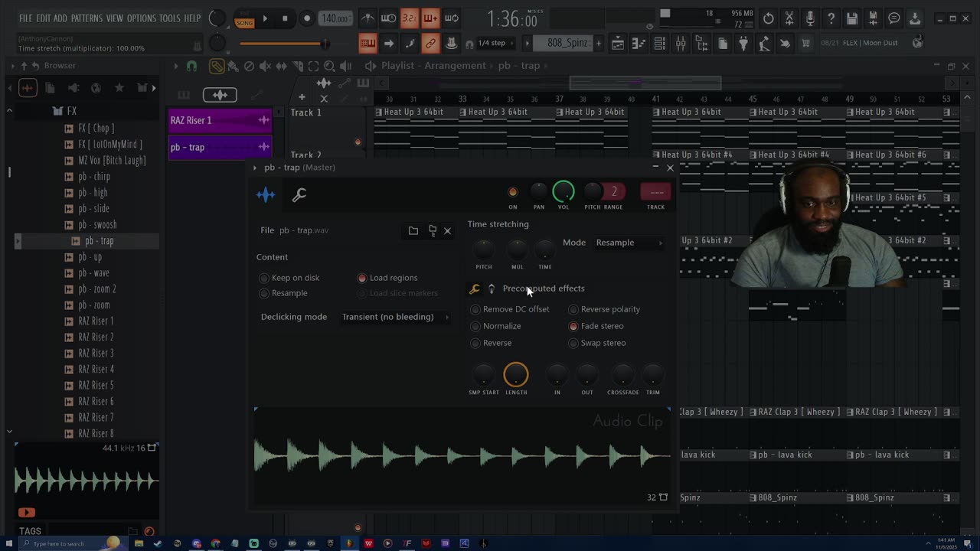Select the Paint brush tool in Playlist

(x=233, y=67)
